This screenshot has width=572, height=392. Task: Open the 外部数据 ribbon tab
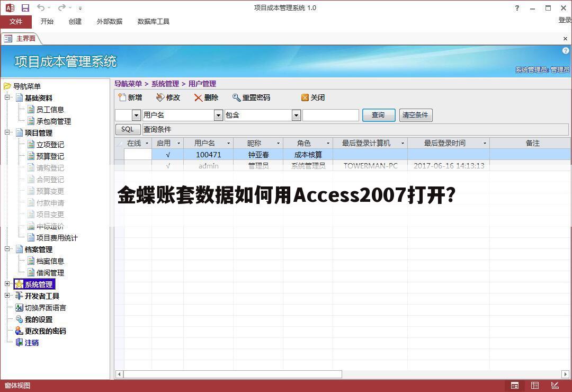click(x=110, y=22)
